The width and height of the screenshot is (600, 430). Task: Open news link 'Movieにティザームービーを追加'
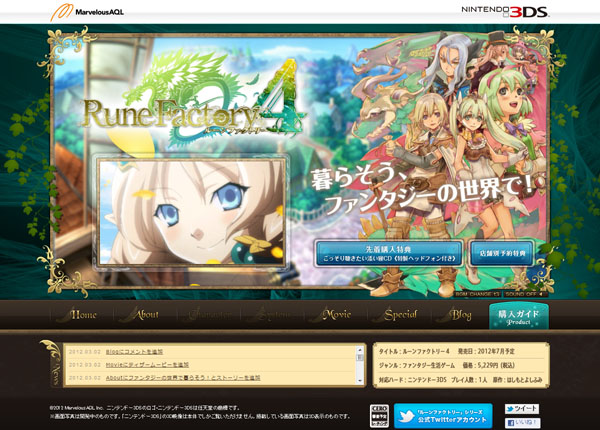tap(147, 365)
